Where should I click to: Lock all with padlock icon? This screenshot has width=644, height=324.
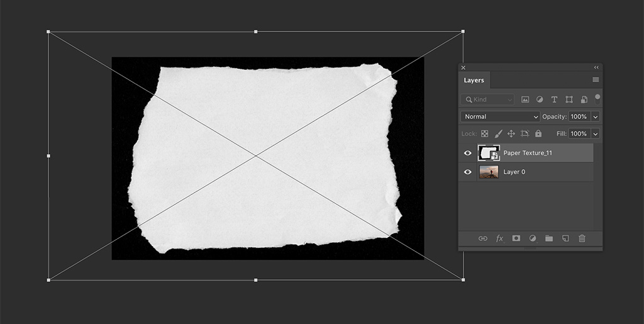click(538, 133)
